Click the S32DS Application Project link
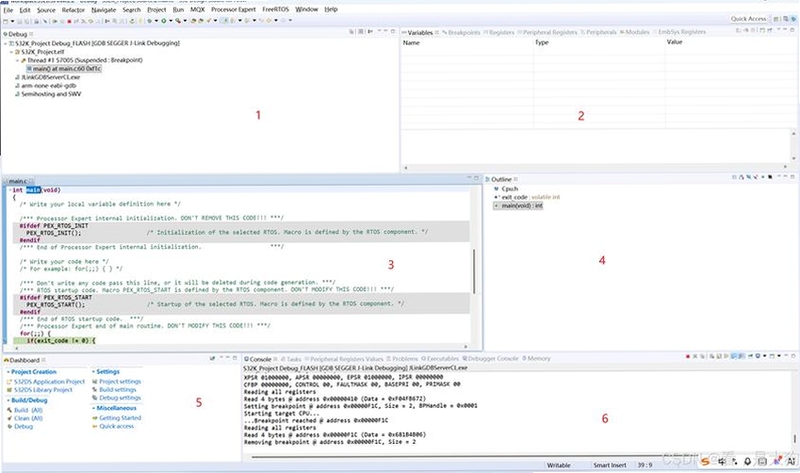The height and width of the screenshot is (473, 800). [x=49, y=382]
